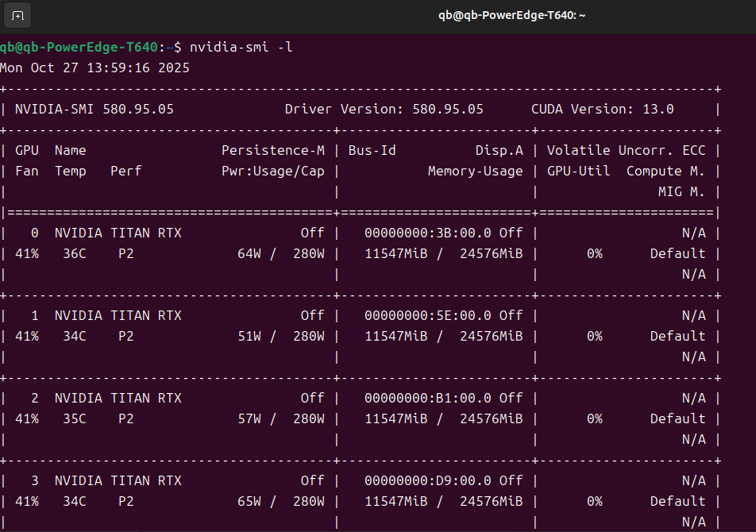Select CUDA Version: 13.0 text
This screenshot has height=532, width=756.
coord(603,110)
